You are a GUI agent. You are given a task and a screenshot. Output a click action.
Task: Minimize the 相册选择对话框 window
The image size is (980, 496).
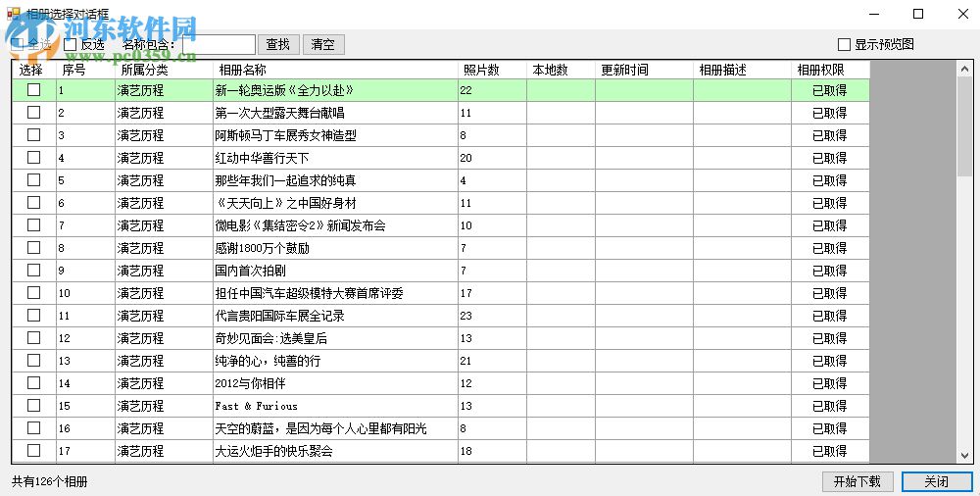tap(874, 14)
